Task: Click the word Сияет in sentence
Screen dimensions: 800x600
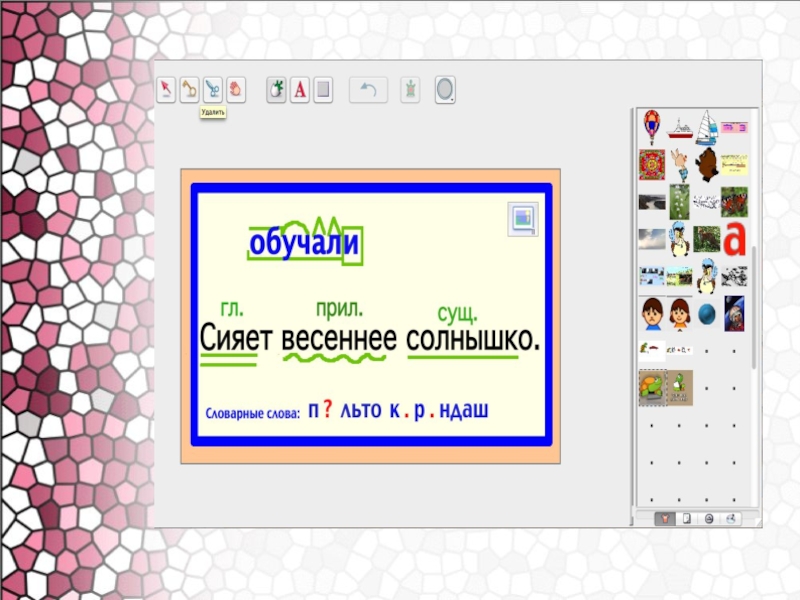Action: click(236, 338)
